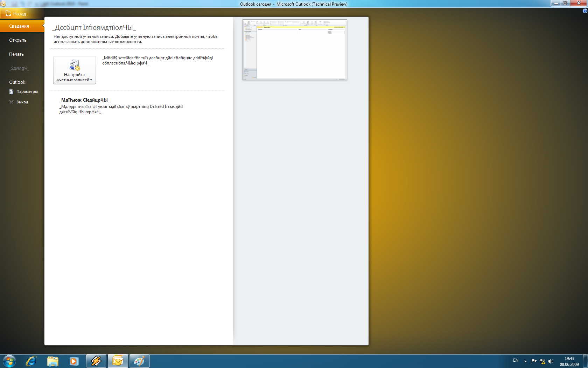Viewport: 588px width, 368px height.
Task: Switch to the Outlook taskbar button
Action: coord(118,361)
